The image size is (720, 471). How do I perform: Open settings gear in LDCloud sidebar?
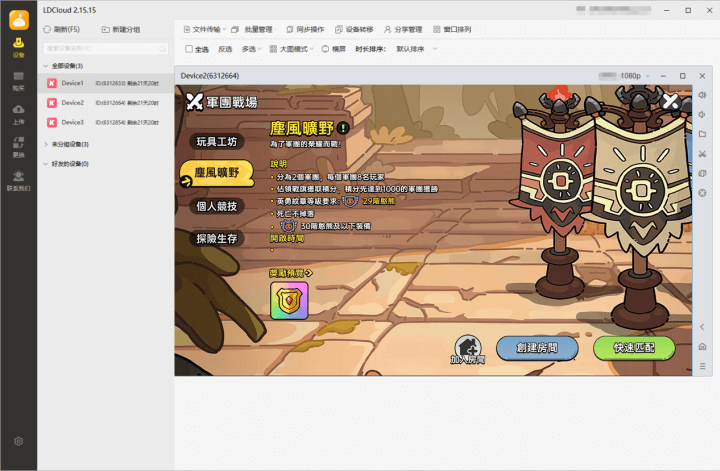pos(18,441)
